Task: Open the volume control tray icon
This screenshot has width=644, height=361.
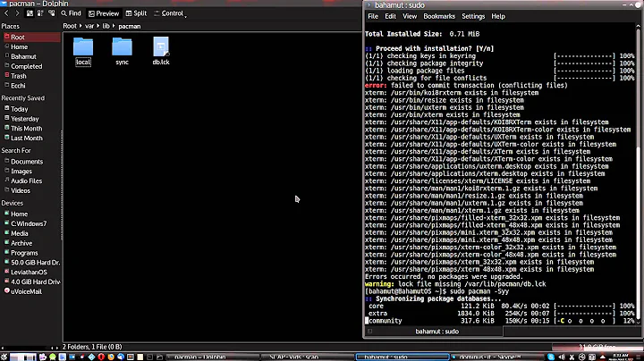Action: click(562, 357)
